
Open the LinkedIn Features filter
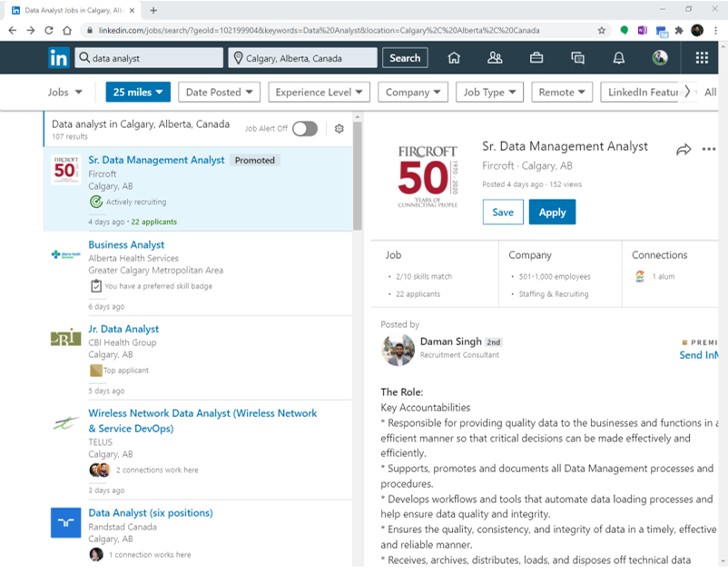644,92
